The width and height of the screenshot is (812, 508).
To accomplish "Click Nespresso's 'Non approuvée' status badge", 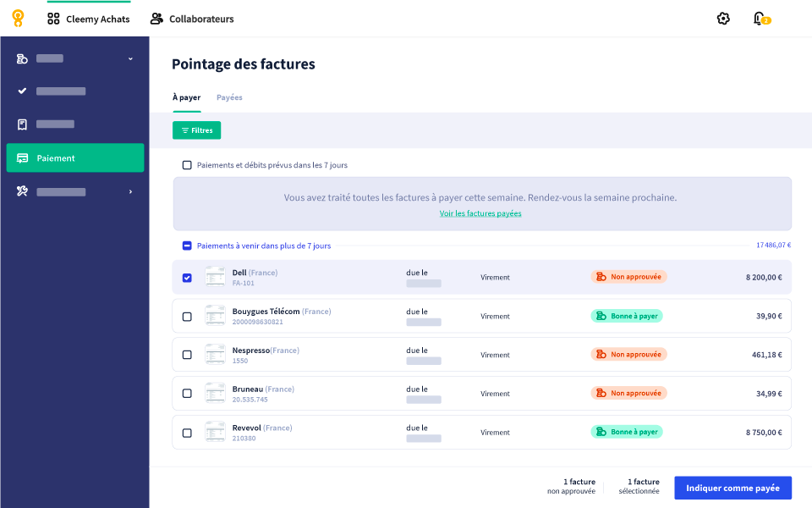I will coord(628,354).
